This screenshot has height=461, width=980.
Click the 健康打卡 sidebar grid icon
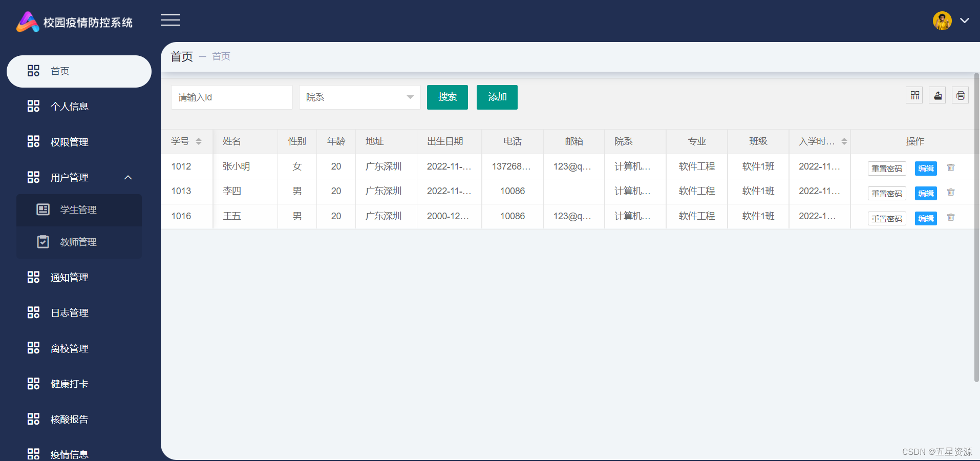point(33,384)
